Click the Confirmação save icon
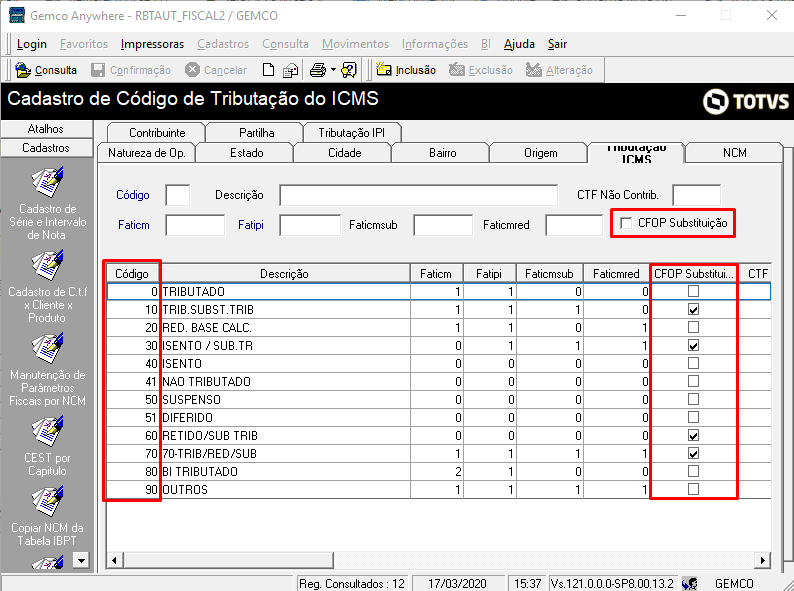The image size is (794, 591). coord(98,70)
